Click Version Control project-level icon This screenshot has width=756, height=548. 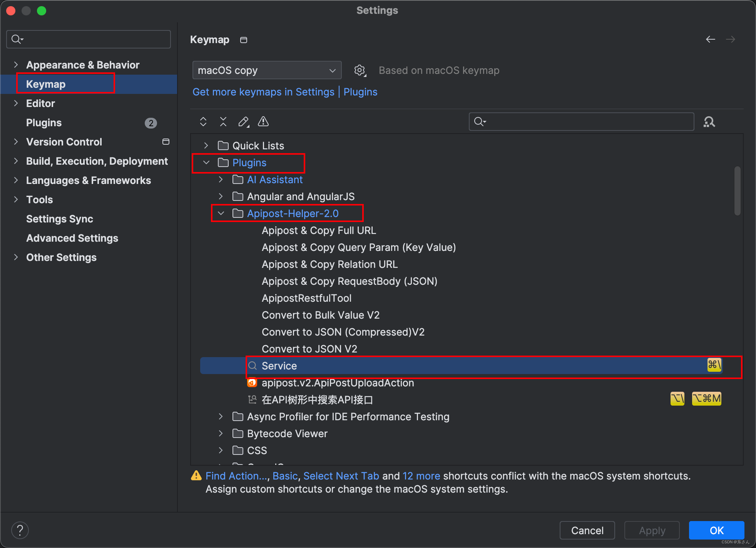(x=166, y=142)
